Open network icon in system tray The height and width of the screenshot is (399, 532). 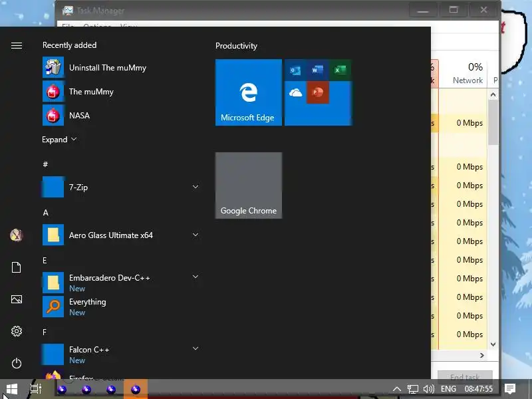(x=412, y=389)
